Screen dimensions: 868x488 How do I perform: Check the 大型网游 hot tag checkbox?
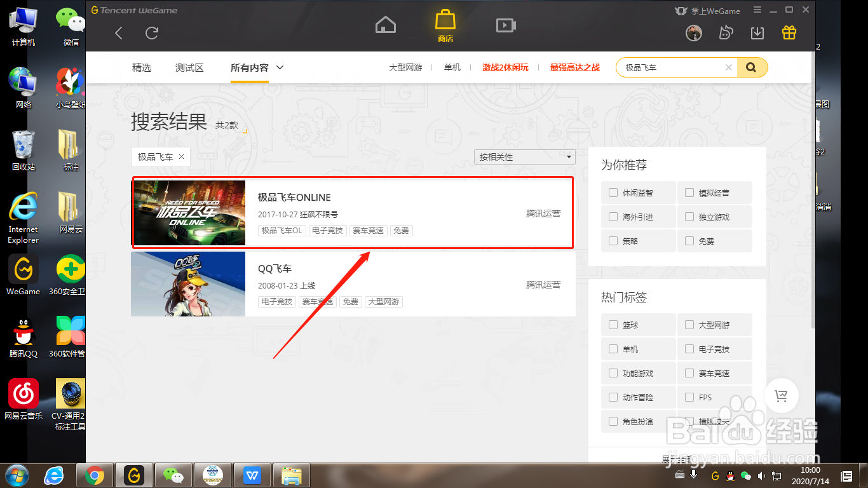pos(689,325)
